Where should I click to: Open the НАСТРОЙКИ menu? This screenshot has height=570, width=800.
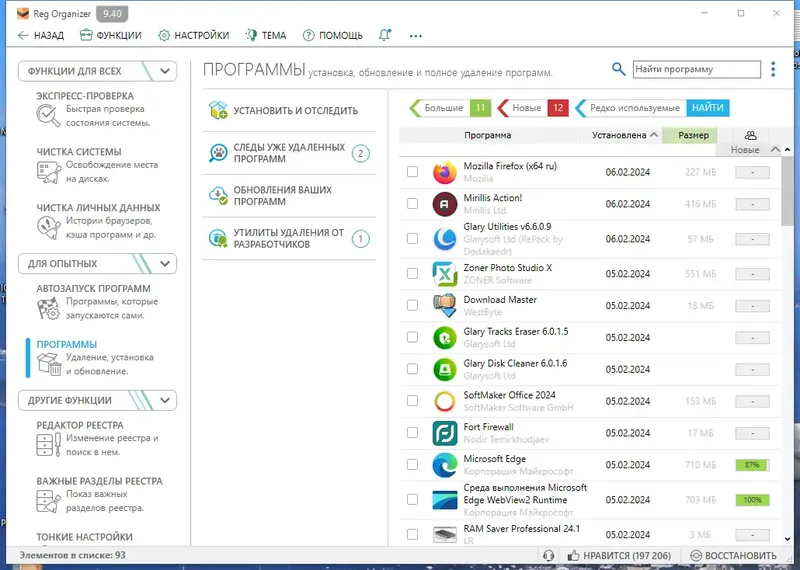point(194,35)
